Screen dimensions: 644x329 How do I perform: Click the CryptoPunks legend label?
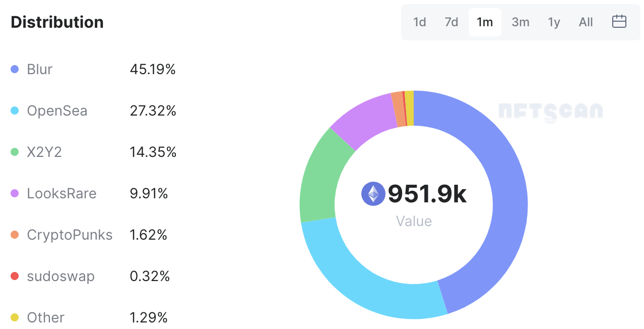click(x=70, y=235)
